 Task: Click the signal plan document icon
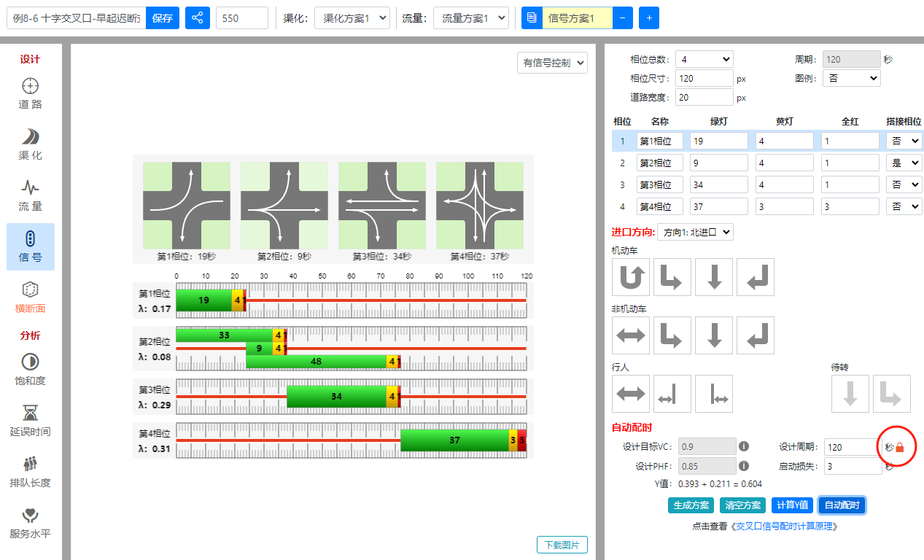532,18
